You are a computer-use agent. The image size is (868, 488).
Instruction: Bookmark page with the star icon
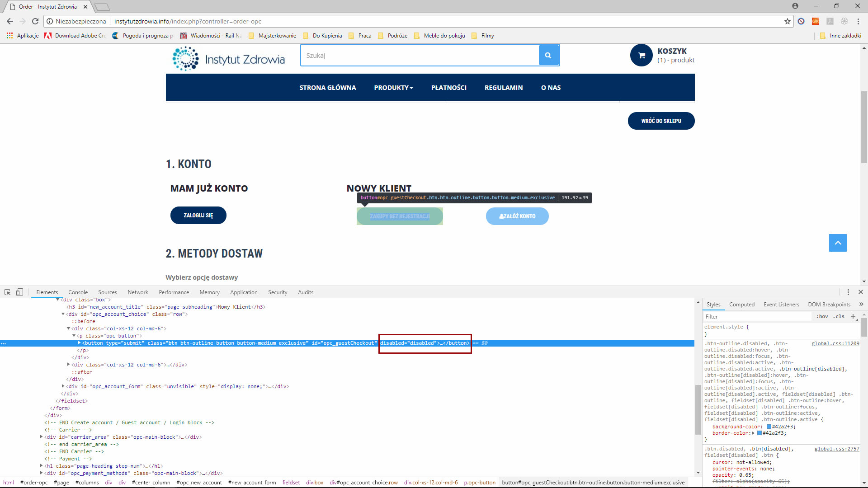[787, 21]
